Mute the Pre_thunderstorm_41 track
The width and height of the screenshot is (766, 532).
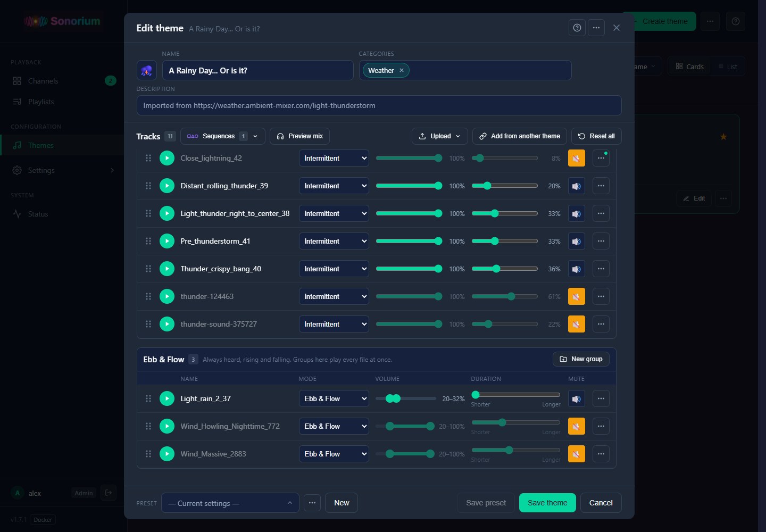click(x=577, y=241)
